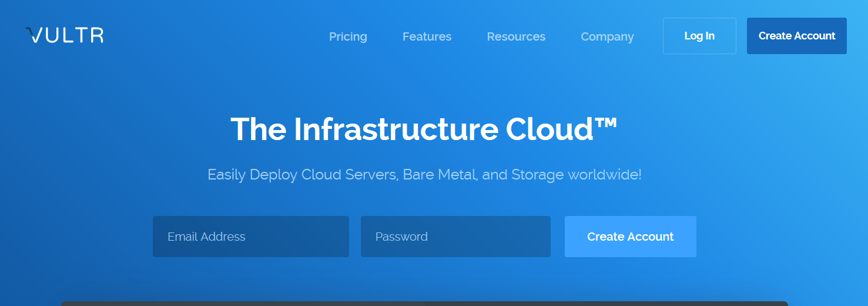Click the dark panel at page bottom
Screen dimensions: 868x306
(x=424, y=303)
